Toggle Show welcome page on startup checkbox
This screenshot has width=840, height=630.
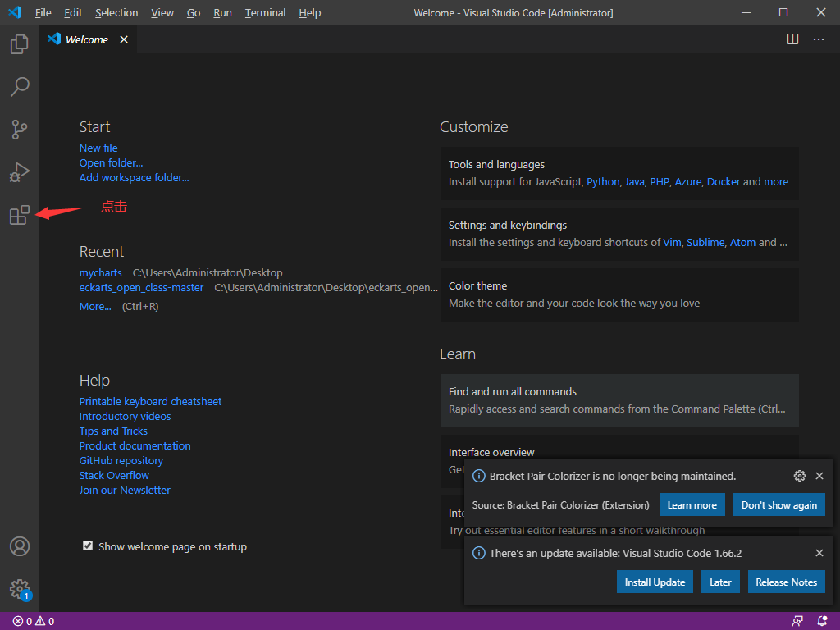[x=88, y=546]
